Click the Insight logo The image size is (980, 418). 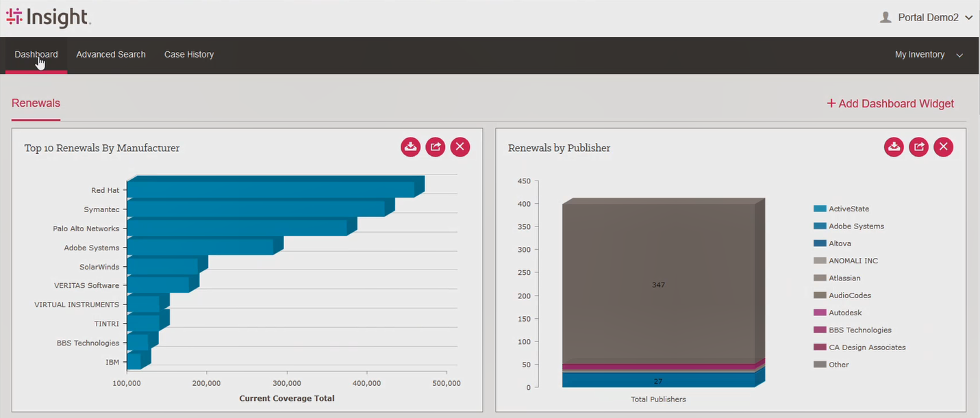[48, 17]
